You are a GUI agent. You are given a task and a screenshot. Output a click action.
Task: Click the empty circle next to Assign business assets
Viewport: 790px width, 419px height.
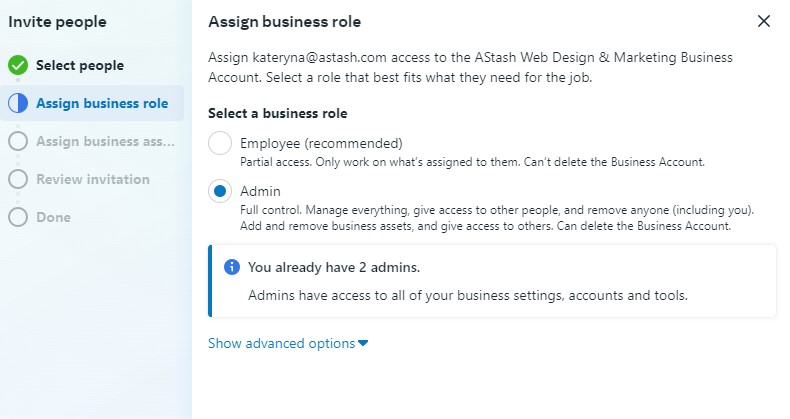click(18, 142)
